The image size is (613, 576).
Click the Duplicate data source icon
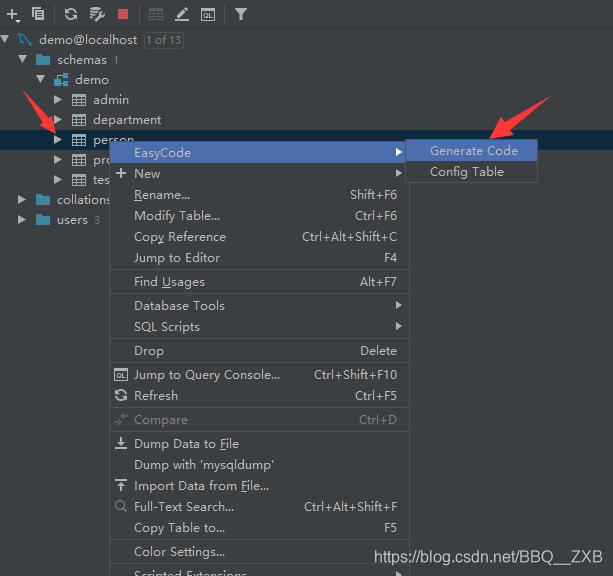(38, 14)
